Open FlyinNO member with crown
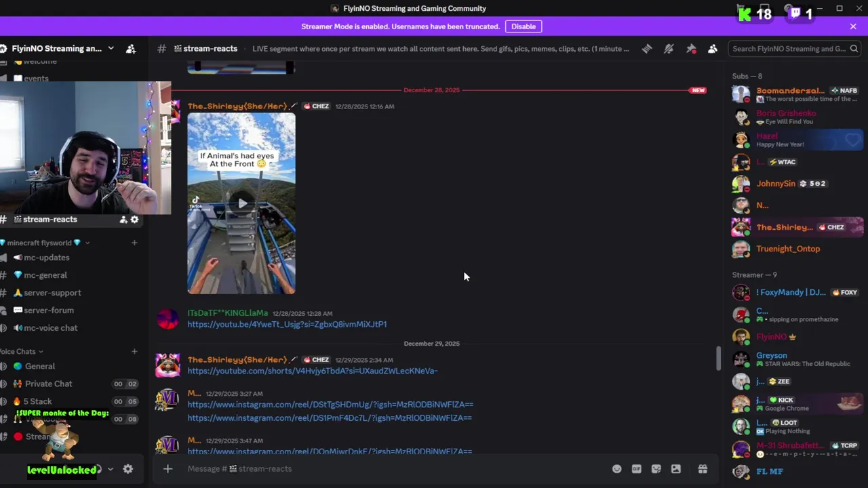Viewport: 868px width, 488px height. pyautogui.click(x=797, y=337)
